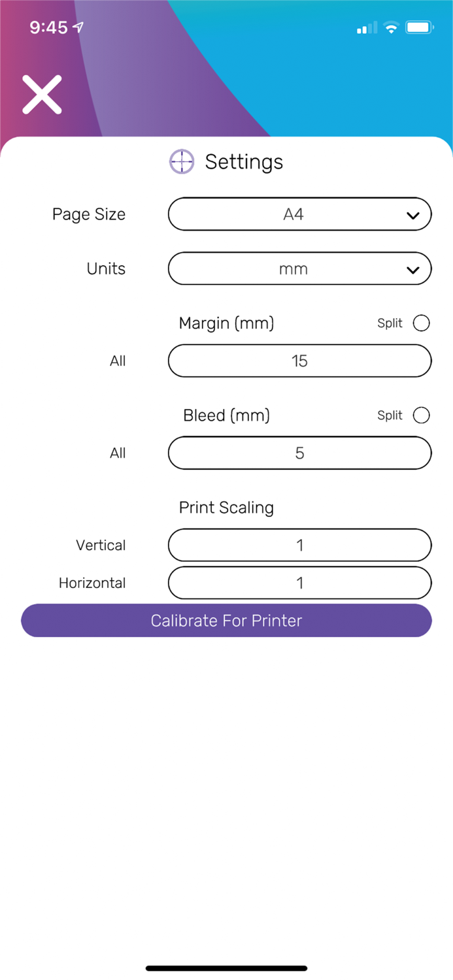Image resolution: width=453 pixels, height=980 pixels.
Task: Edit the Horizontal print scaling field
Action: [299, 583]
